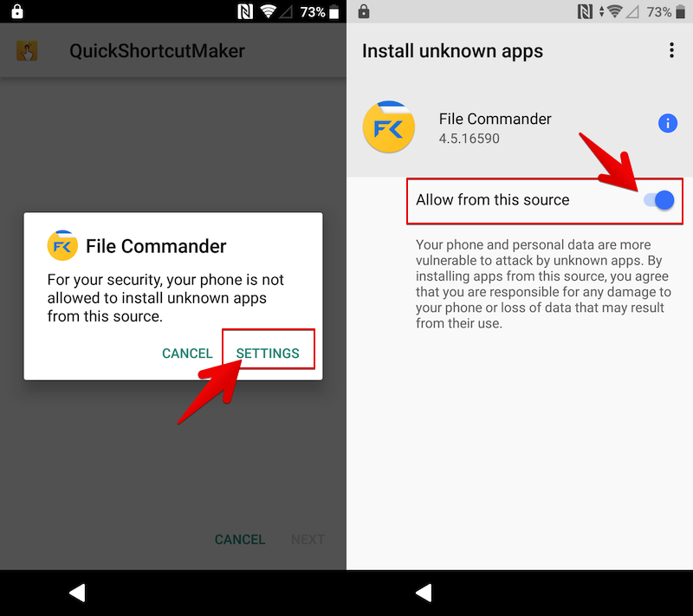Tap the large File Commander app icon
The height and width of the screenshot is (616, 693).
[x=388, y=127]
